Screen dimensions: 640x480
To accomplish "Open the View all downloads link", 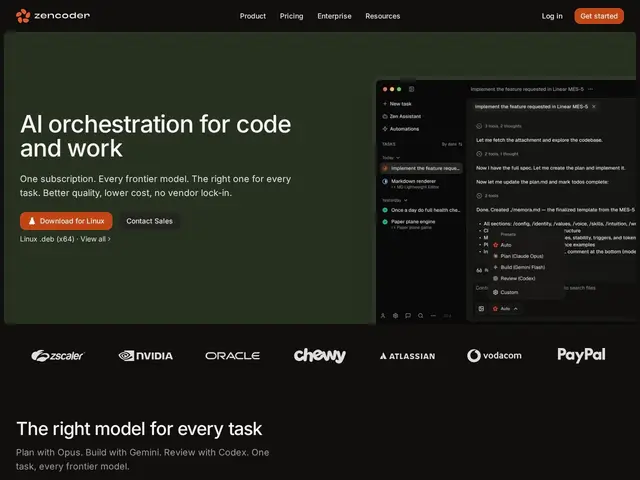I will click(x=95, y=239).
